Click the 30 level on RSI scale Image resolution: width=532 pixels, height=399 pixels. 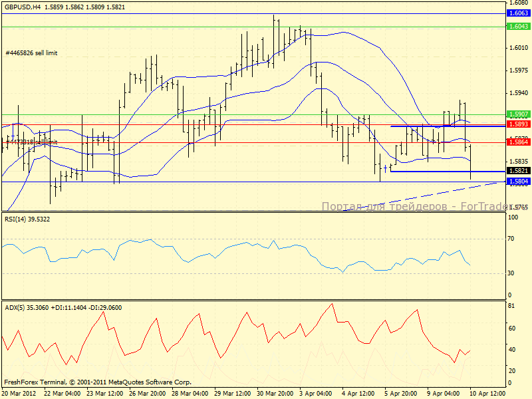pyautogui.click(x=512, y=273)
